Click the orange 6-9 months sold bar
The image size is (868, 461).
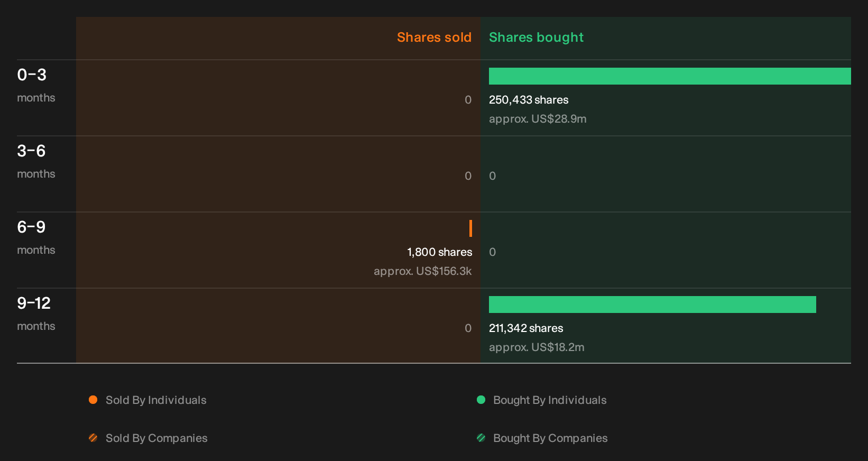tap(470, 228)
